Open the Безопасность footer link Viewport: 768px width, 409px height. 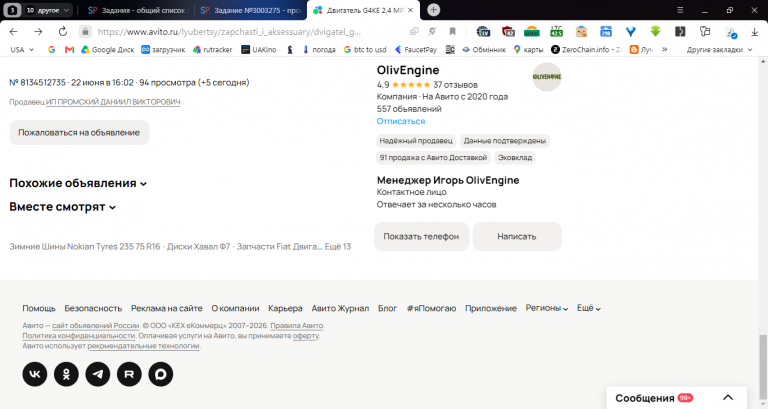[x=93, y=308]
